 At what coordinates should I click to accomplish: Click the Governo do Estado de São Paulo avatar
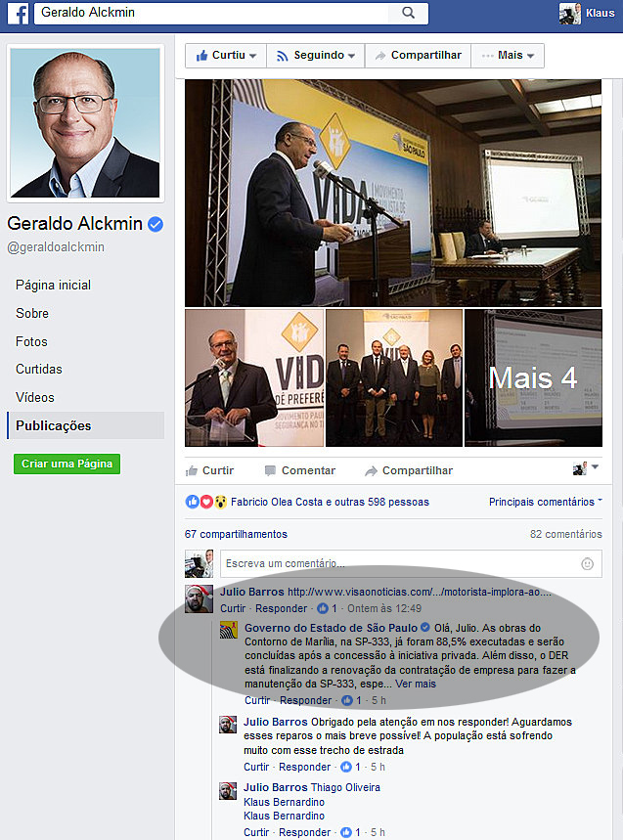click(x=229, y=630)
